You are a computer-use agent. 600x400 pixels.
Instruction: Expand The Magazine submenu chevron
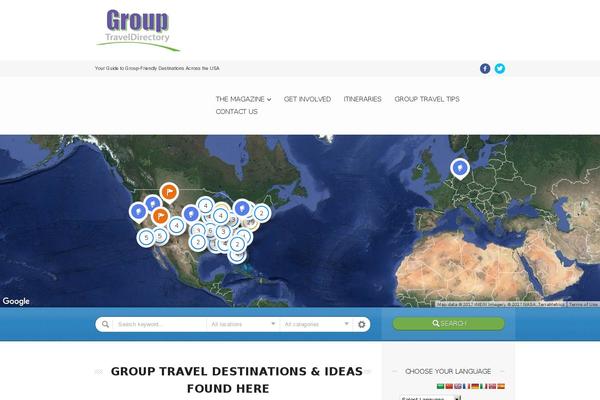pyautogui.click(x=269, y=100)
